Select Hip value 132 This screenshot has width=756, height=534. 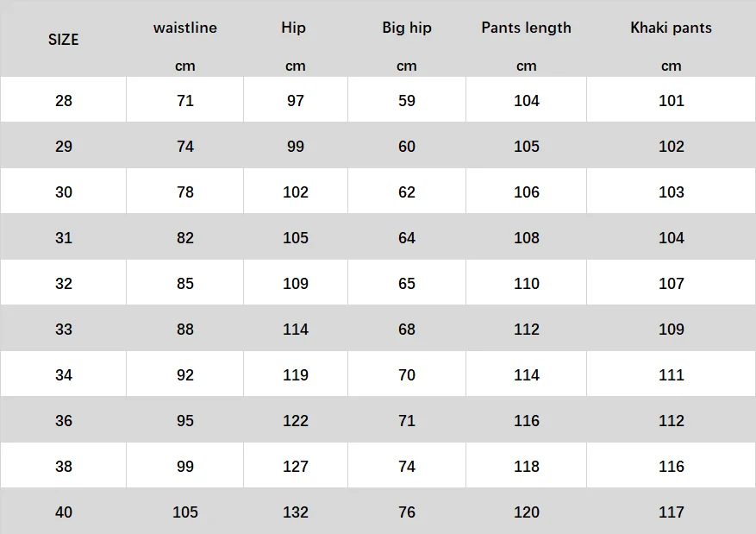296,512
